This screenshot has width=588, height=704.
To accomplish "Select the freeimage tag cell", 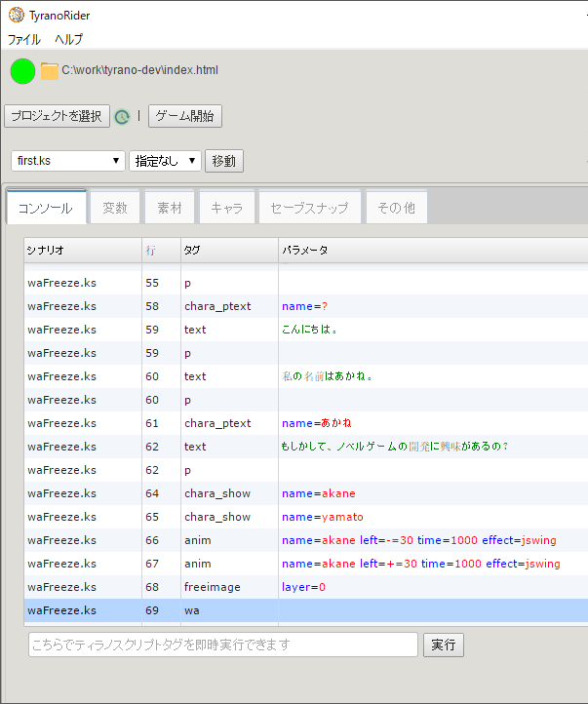I will pyautogui.click(x=229, y=587).
